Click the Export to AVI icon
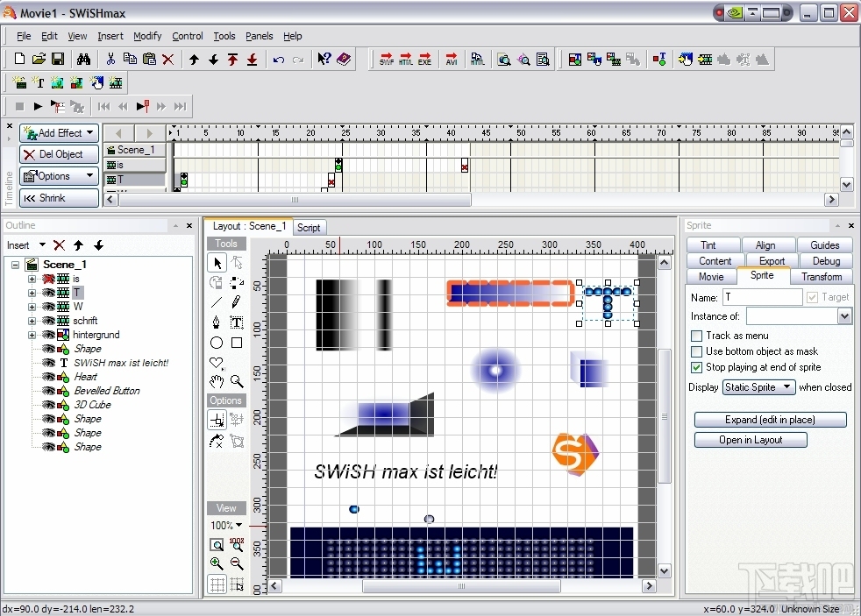The width and height of the screenshot is (861, 616). (x=452, y=60)
